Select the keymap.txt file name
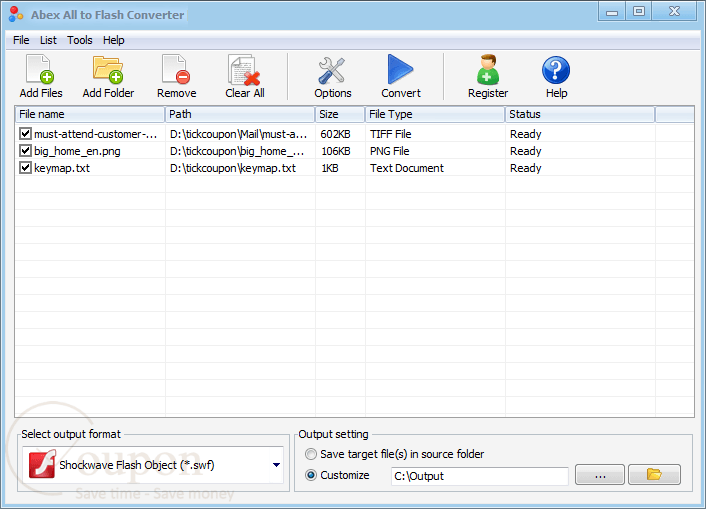Image resolution: width=706 pixels, height=509 pixels. (x=62, y=168)
